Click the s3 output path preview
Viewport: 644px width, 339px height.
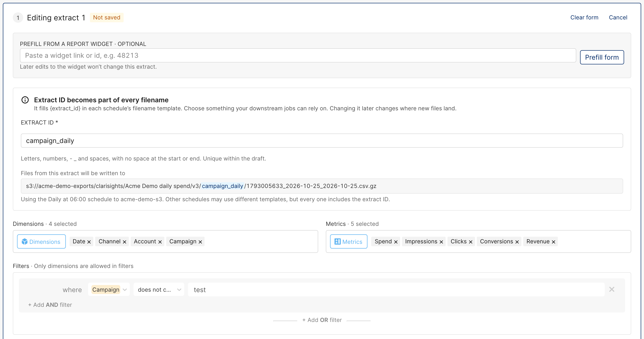click(x=322, y=186)
